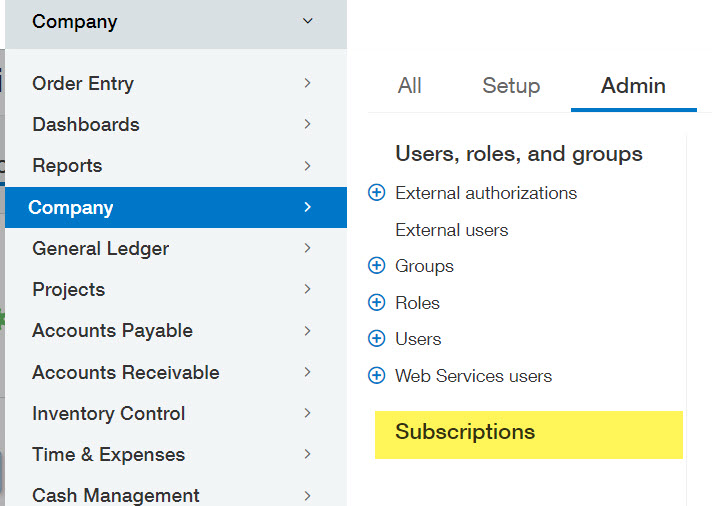Open the Accounts Payable menu
The image size is (712, 506).
112,331
